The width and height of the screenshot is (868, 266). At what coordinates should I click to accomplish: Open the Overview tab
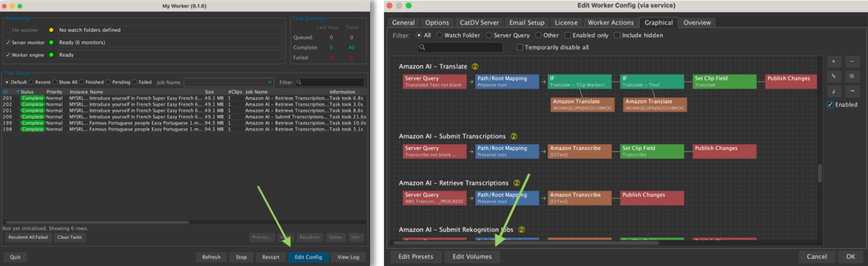pos(697,23)
